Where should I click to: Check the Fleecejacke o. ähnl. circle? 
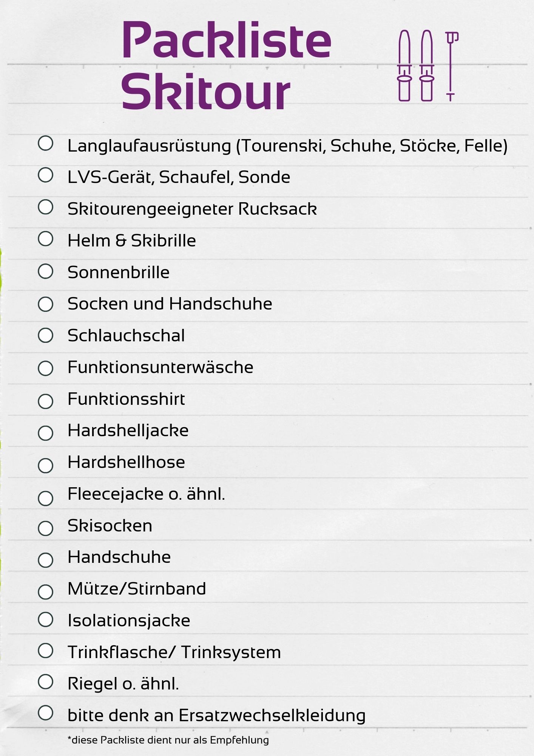46,498
